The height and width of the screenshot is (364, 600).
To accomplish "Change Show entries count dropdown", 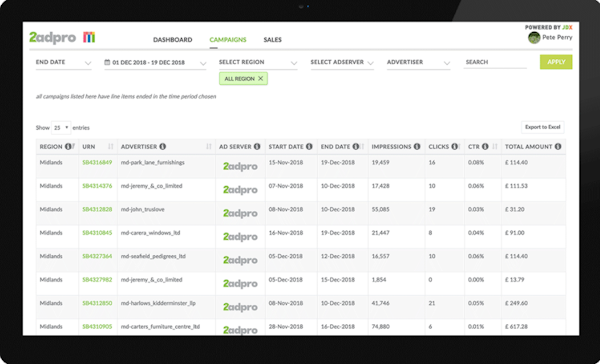I will point(61,128).
